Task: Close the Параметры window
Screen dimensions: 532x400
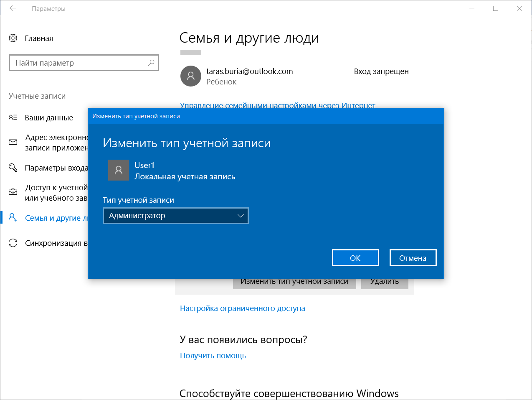Action: [x=519, y=8]
